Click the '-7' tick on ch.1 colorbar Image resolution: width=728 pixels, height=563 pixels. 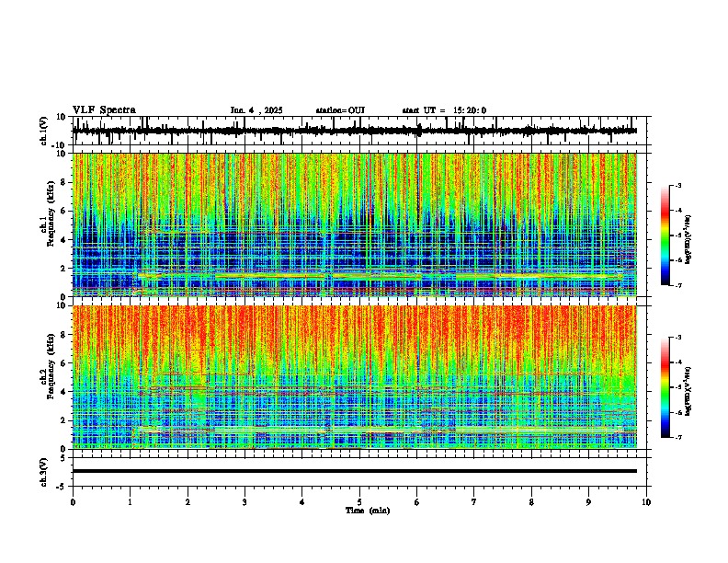pos(677,285)
